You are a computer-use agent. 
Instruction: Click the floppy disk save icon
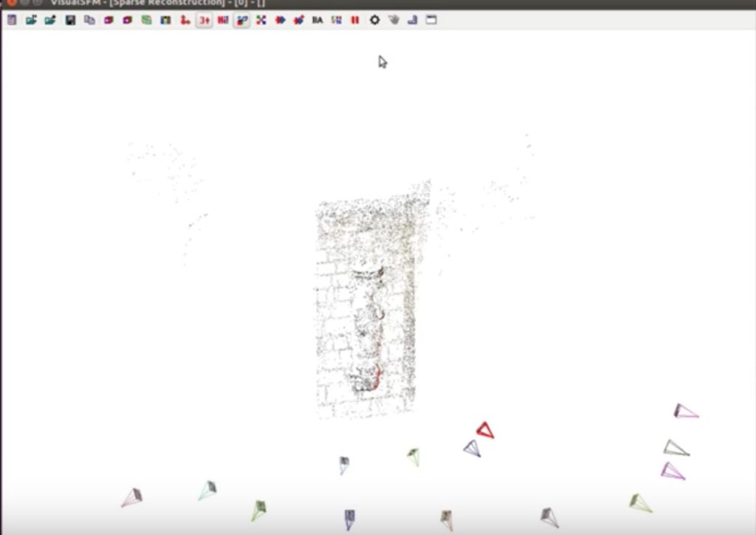pyautogui.click(x=70, y=20)
